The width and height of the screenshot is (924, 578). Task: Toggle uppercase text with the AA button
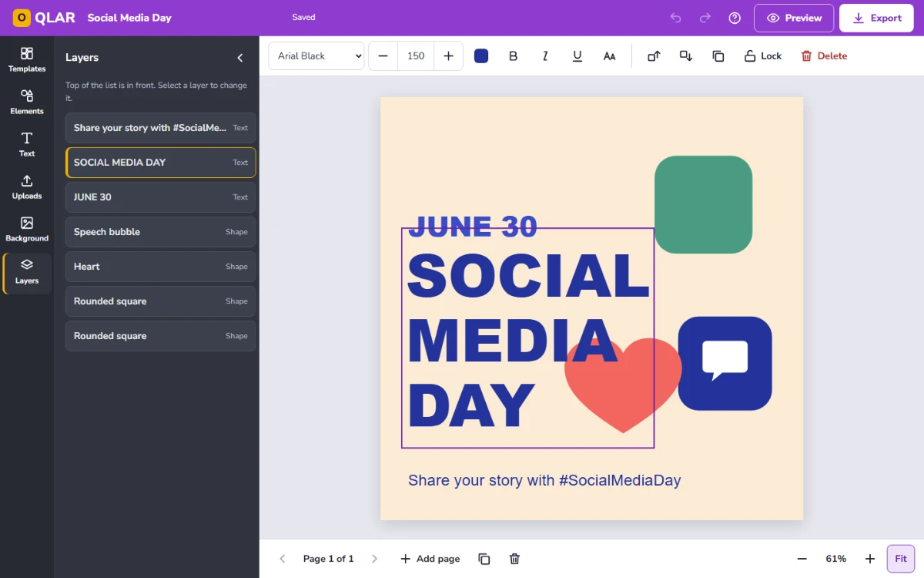[x=610, y=56]
